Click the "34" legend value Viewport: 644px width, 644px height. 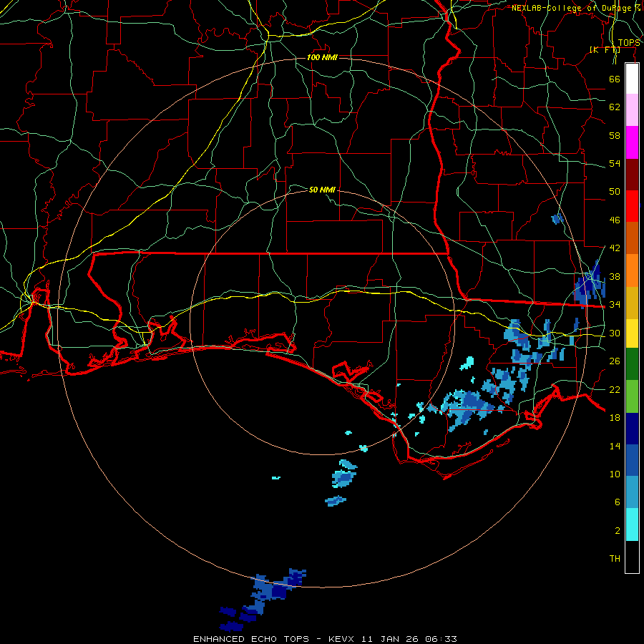[x=615, y=305]
